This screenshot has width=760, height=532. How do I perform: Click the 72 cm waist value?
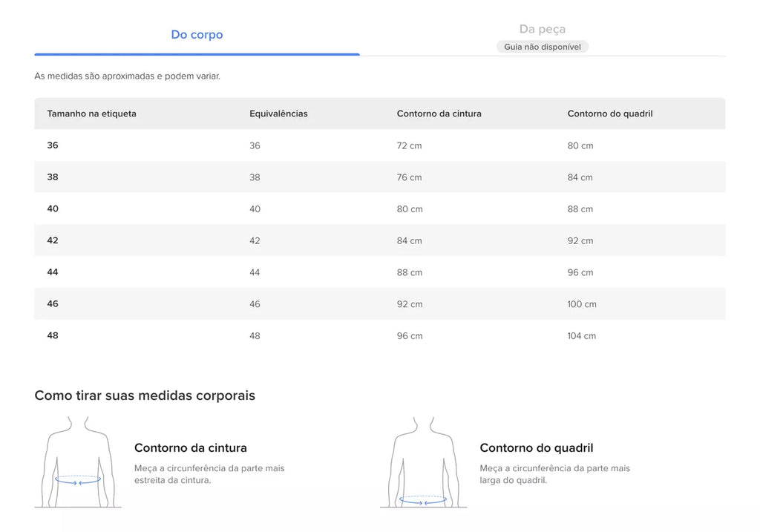point(410,145)
